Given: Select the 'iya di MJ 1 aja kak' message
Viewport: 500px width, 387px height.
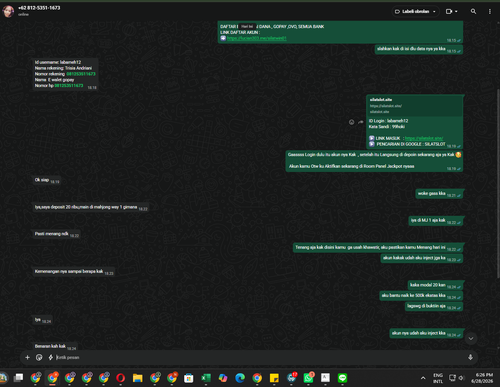Looking at the screenshot, I should (x=436, y=221).
